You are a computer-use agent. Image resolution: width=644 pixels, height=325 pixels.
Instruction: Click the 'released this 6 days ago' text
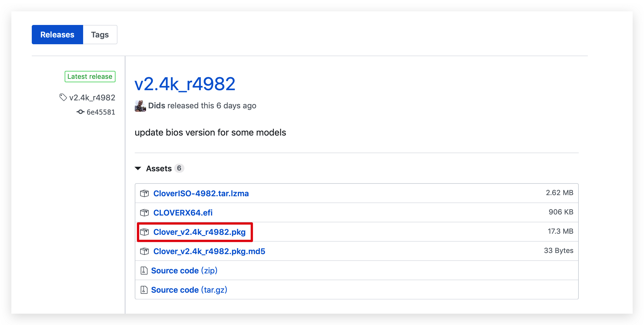[x=212, y=106]
